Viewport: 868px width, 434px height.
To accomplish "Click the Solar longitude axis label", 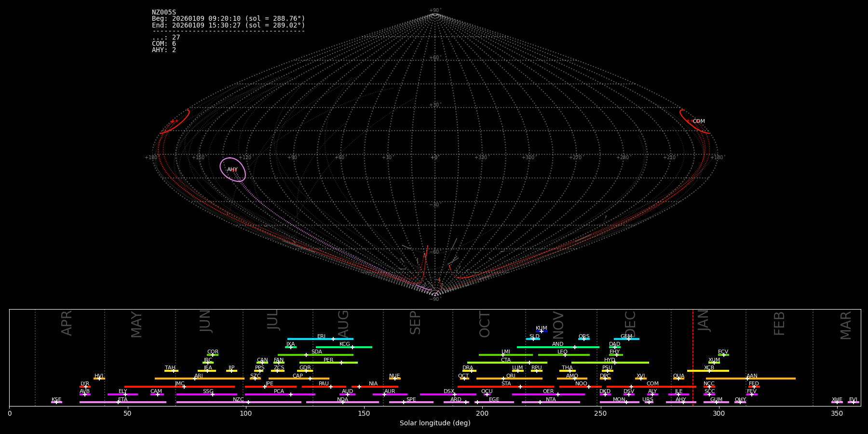I will 435,423.
